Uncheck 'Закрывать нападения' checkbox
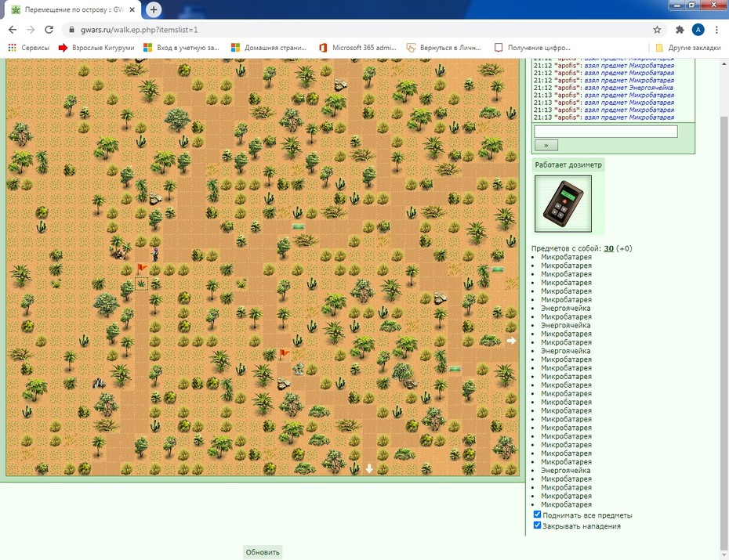Image resolution: width=729 pixels, height=560 pixels. point(537,526)
